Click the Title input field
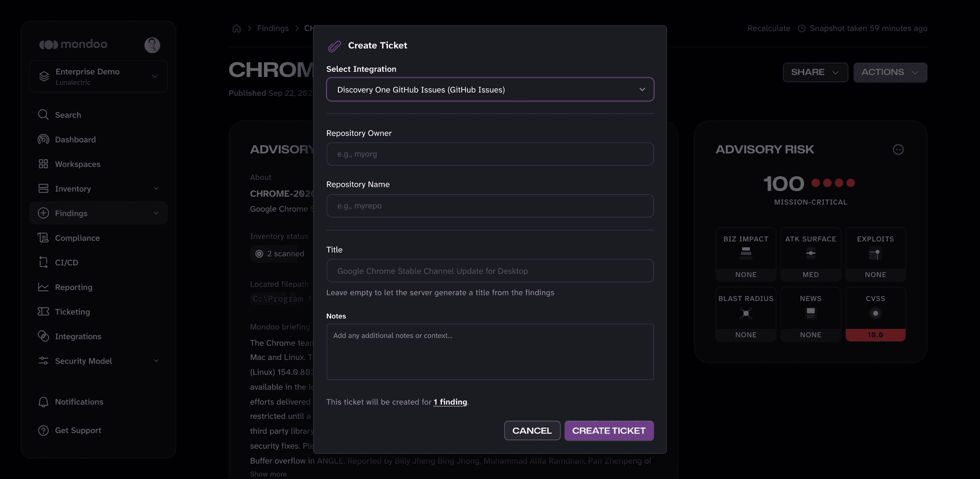 point(490,271)
